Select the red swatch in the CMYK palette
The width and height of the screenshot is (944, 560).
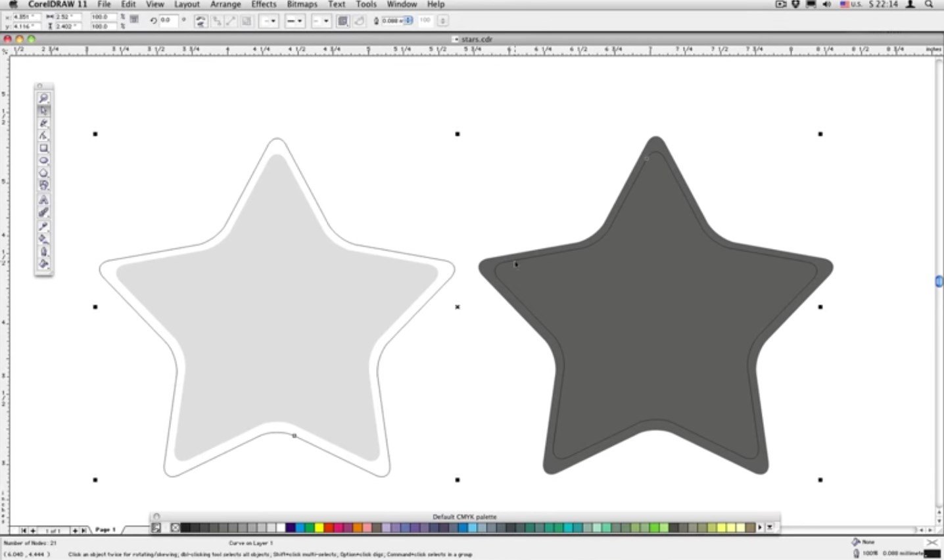(328, 527)
